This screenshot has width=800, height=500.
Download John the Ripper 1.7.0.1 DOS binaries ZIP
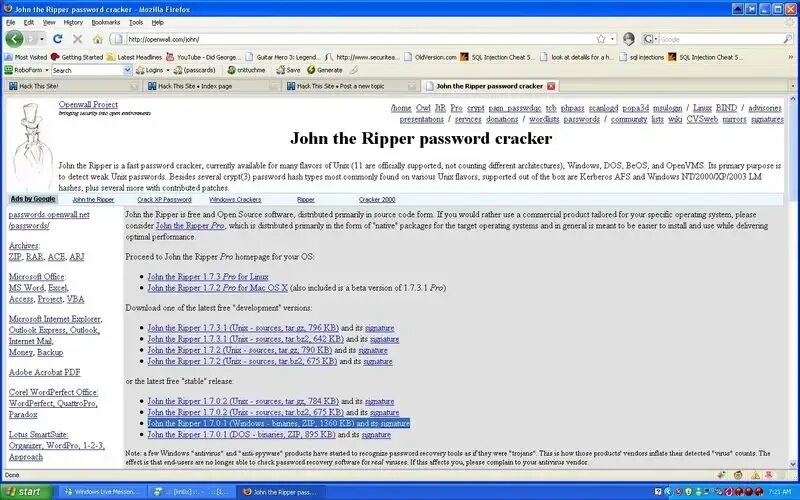[x=241, y=435]
